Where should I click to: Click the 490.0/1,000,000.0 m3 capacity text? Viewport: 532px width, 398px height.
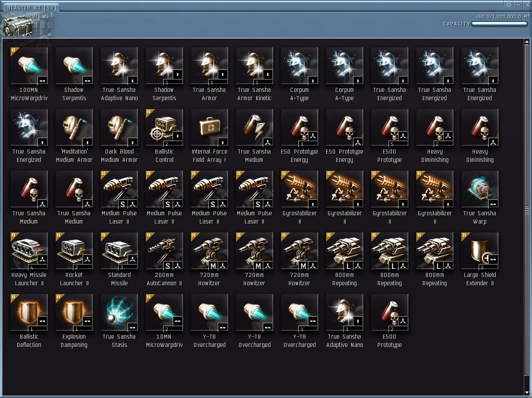pyautogui.click(x=502, y=16)
